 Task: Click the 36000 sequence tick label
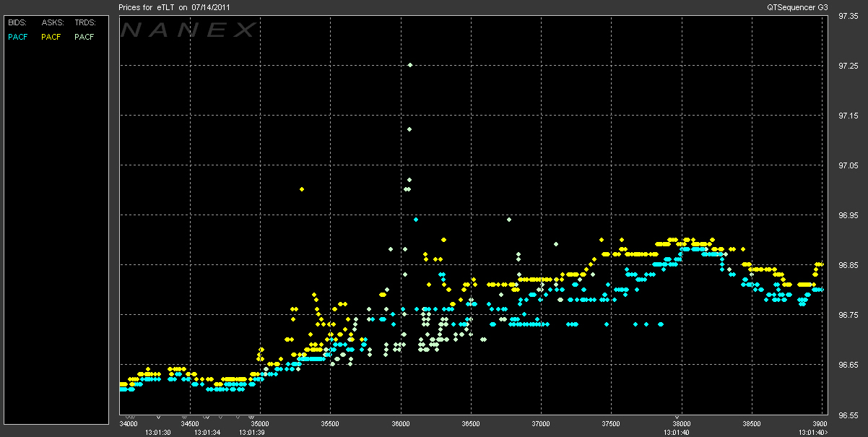400,424
